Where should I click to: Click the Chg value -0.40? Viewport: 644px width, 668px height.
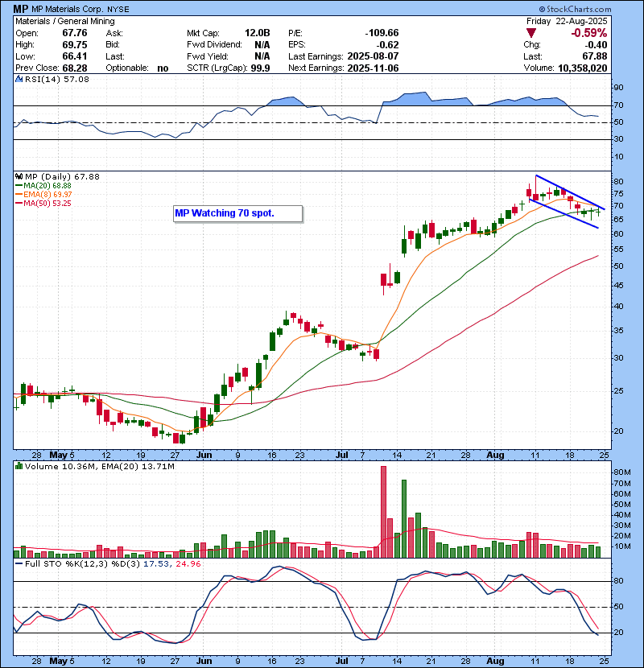click(596, 45)
